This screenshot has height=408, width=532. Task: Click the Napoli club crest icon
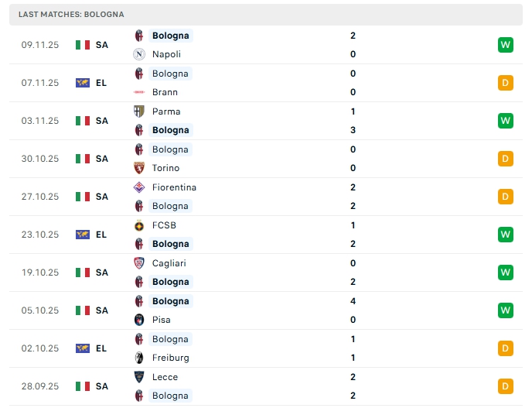(139, 54)
